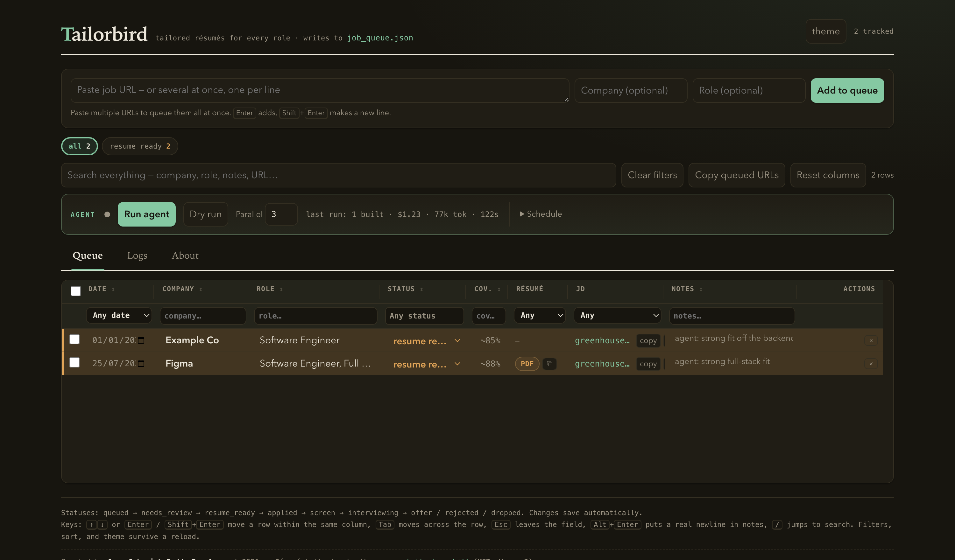Sort by the Notes column arrows

(x=701, y=289)
